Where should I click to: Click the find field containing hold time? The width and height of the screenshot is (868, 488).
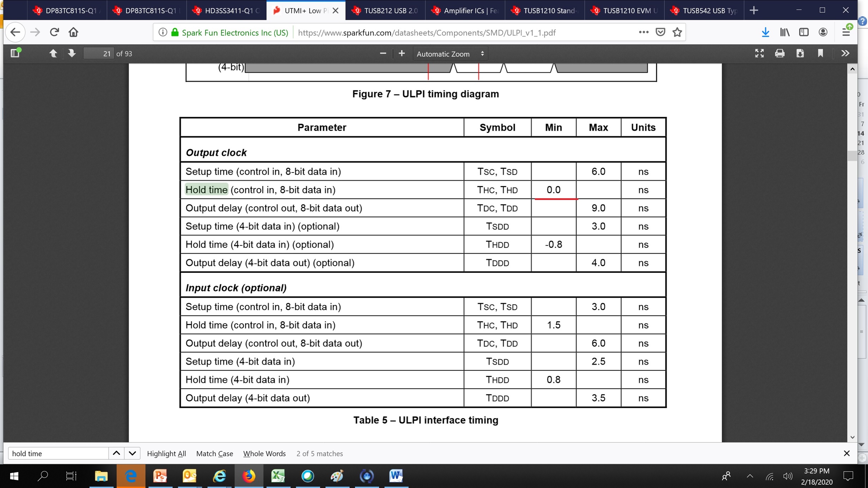(x=58, y=453)
